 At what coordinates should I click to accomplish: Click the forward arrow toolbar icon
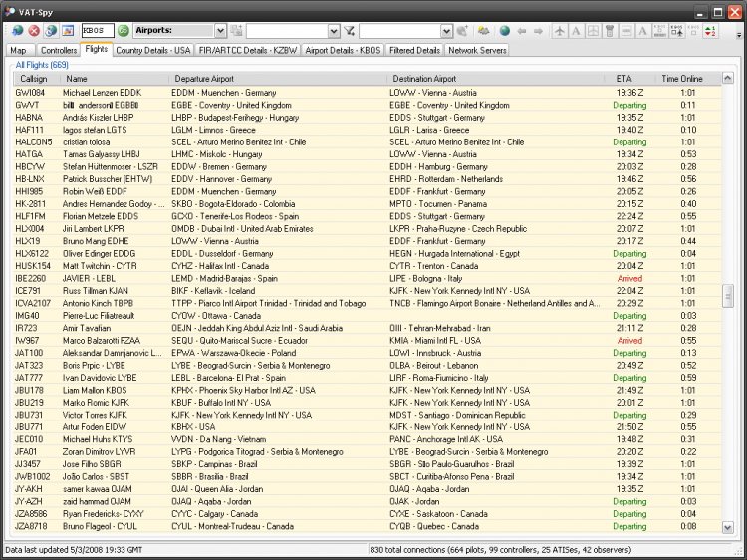pos(538,31)
